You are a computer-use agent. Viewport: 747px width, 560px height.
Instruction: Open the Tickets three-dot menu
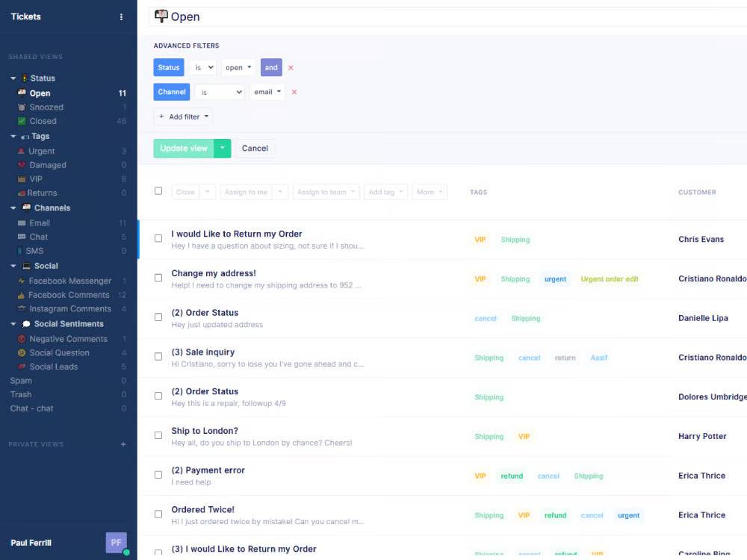121,16
